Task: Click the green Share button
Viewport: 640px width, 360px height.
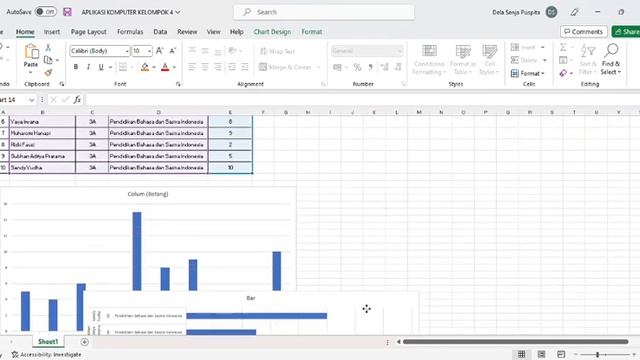Action: pyautogui.click(x=626, y=31)
